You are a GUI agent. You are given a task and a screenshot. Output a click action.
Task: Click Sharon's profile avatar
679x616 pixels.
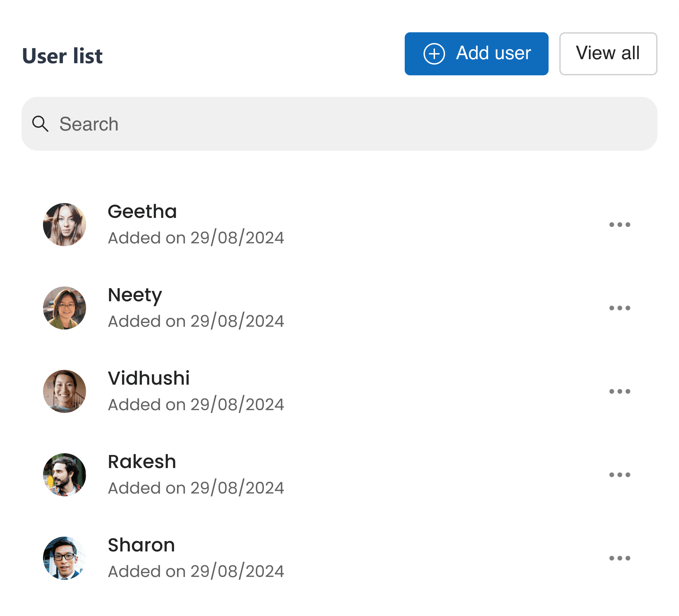tap(64, 558)
